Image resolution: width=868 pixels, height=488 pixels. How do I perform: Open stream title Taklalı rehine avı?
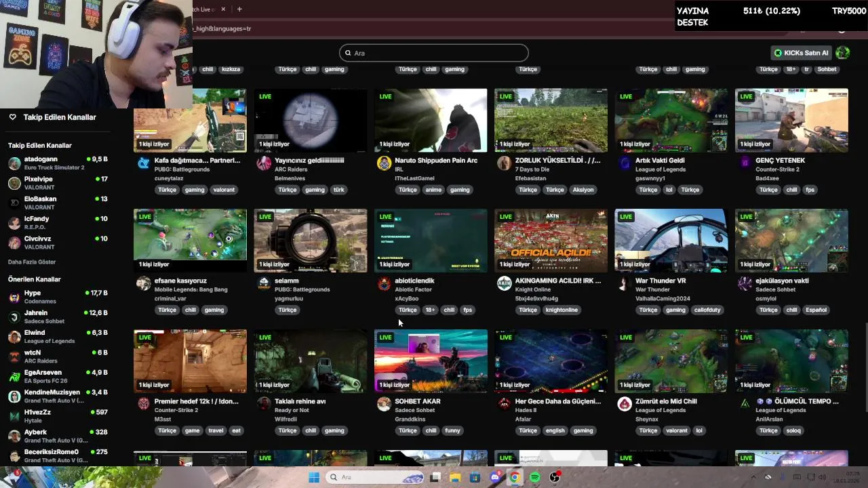coord(300,401)
